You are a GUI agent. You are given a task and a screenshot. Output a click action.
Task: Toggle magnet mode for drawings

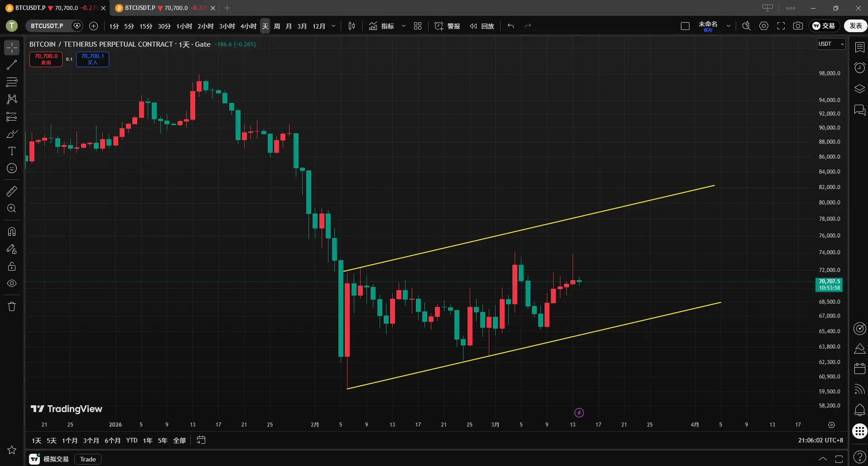(12, 232)
